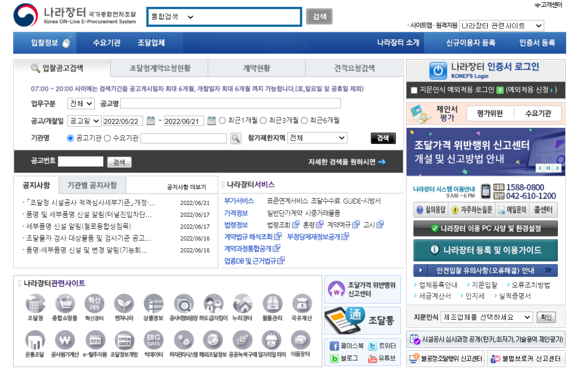Open start date calendar picker icon
The width and height of the screenshot is (588, 373).
tap(151, 121)
